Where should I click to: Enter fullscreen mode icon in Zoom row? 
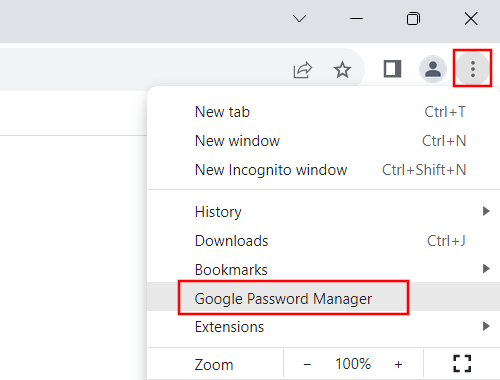pyautogui.click(x=462, y=363)
